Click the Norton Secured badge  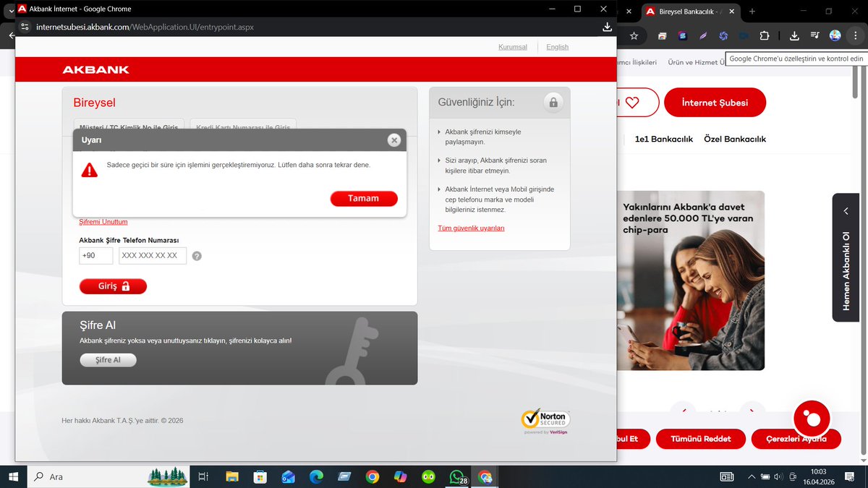point(546,421)
